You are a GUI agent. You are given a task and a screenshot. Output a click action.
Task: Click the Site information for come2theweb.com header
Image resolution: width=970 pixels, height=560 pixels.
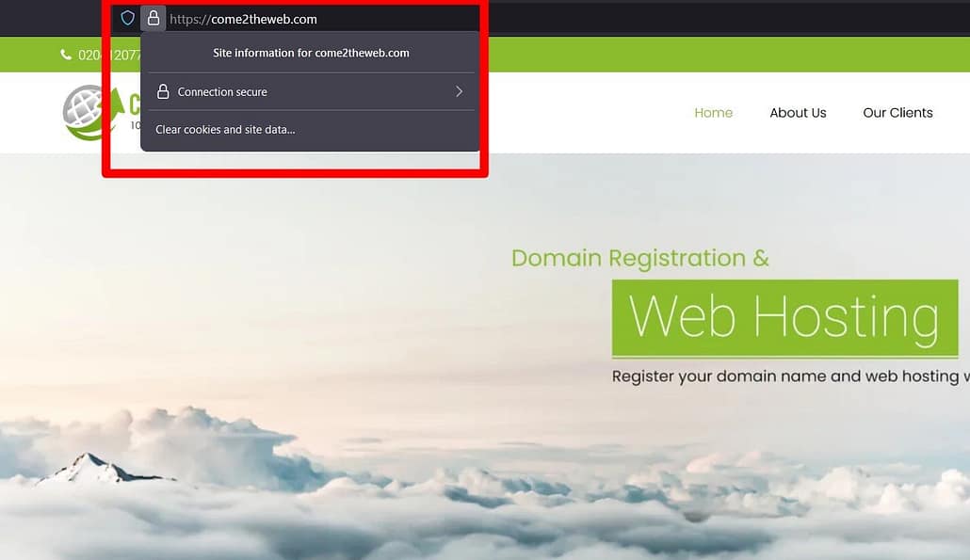tap(311, 53)
